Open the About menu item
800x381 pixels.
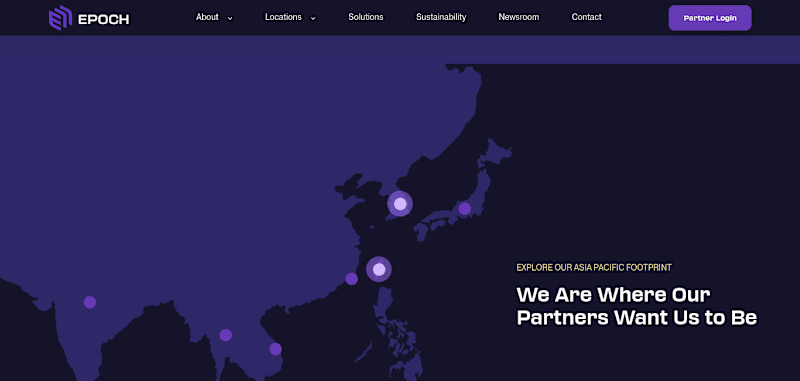(207, 17)
